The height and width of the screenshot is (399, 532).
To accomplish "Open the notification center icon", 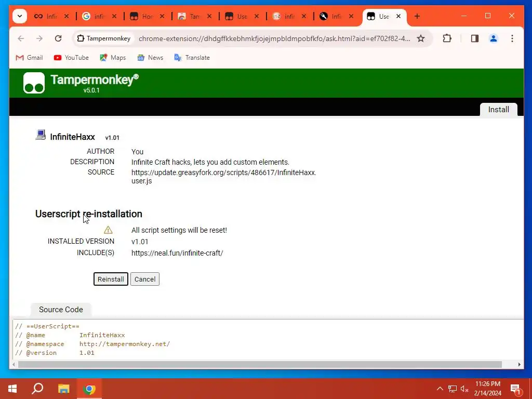I will (x=515, y=389).
